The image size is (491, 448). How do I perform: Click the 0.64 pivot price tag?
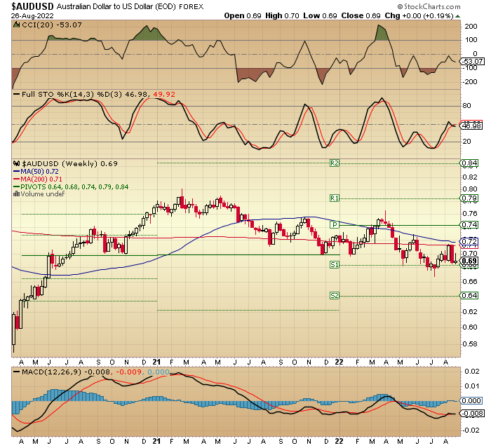pyautogui.click(x=469, y=296)
